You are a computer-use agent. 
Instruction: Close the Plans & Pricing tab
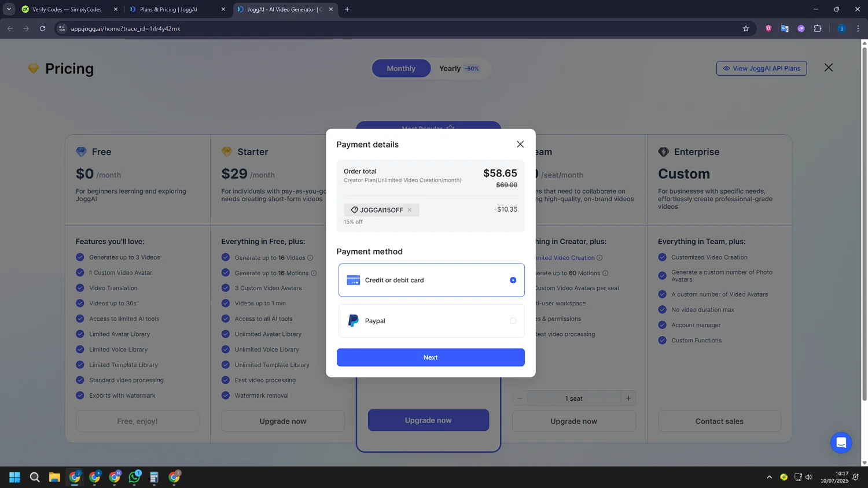pyautogui.click(x=223, y=9)
